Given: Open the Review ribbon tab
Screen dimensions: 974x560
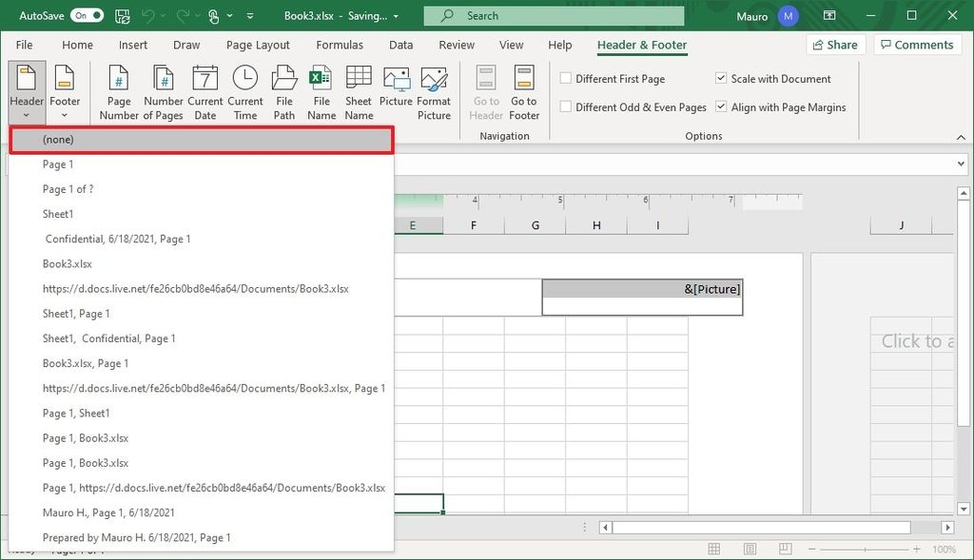Looking at the screenshot, I should click(456, 45).
